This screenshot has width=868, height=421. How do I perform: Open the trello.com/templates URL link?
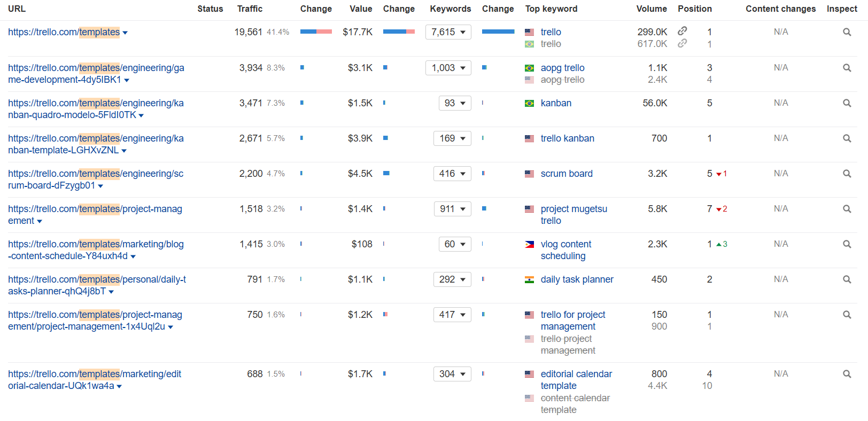[x=64, y=32]
